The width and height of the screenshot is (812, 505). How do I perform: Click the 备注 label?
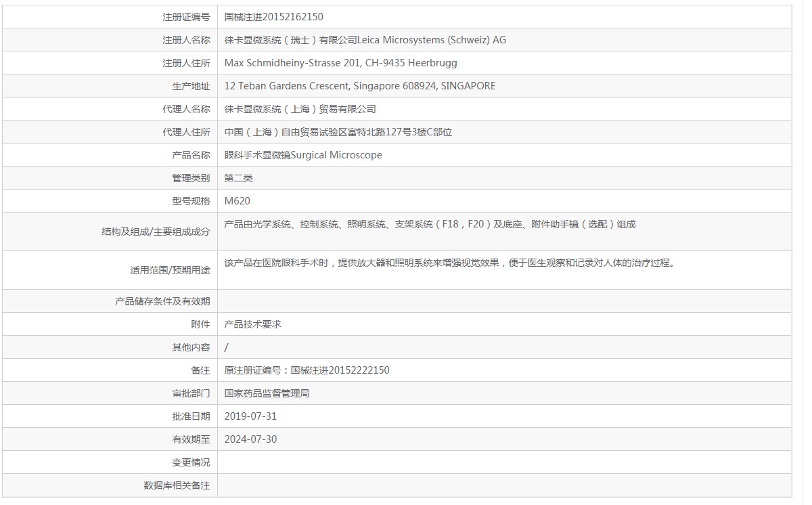200,370
